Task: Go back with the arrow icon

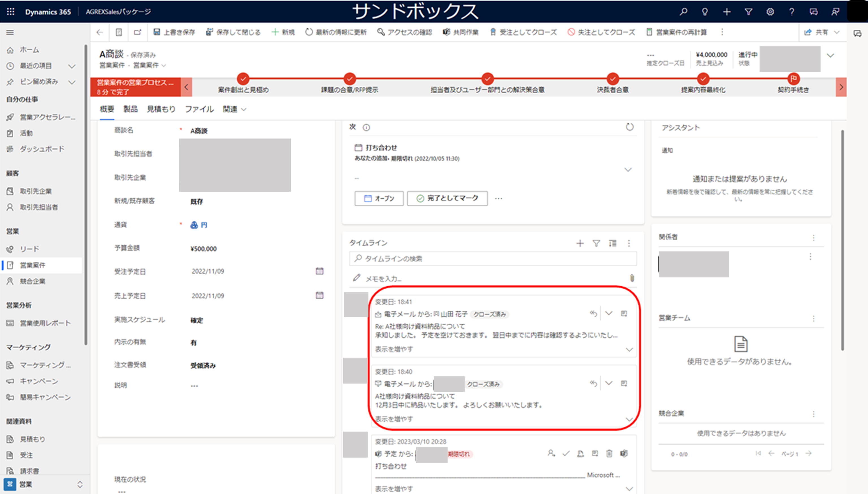Action: 99,32
